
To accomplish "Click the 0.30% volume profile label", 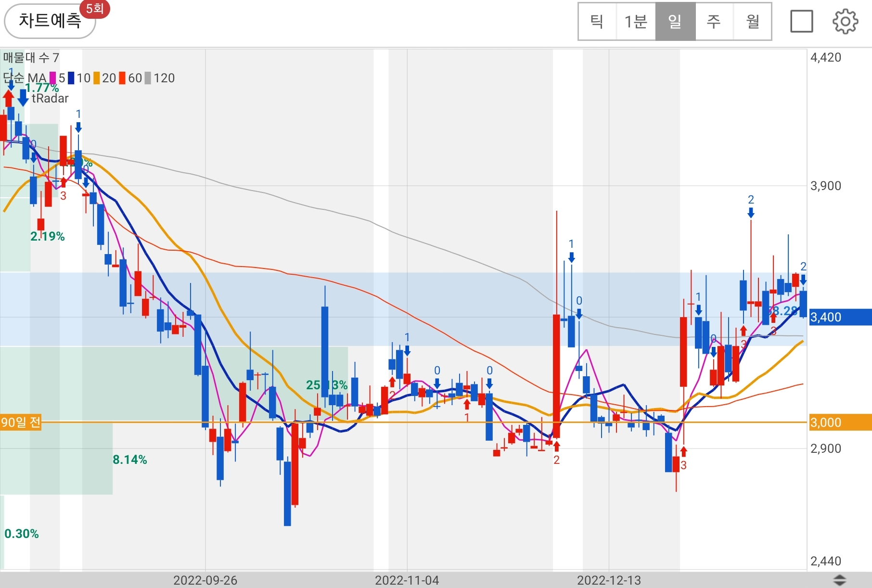I will tap(22, 534).
